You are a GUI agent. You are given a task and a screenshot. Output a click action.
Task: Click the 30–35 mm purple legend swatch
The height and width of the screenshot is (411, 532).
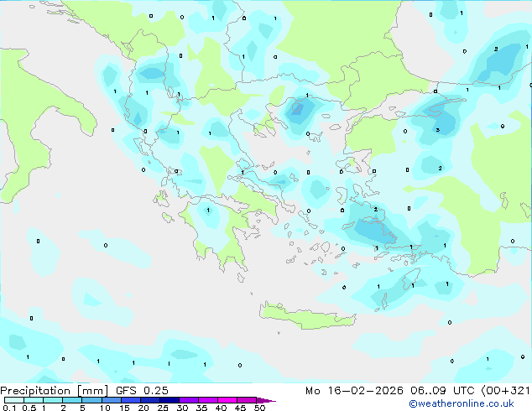(188, 400)
